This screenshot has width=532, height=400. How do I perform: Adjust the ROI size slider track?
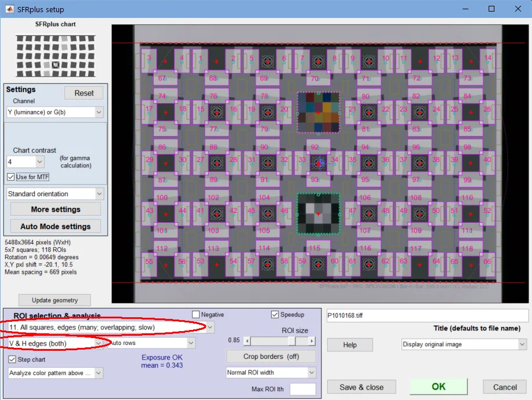coord(279,341)
